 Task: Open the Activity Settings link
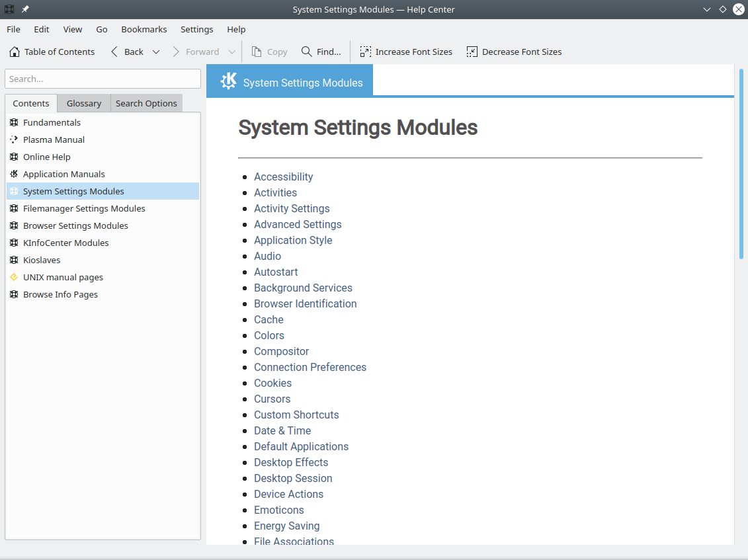point(292,208)
